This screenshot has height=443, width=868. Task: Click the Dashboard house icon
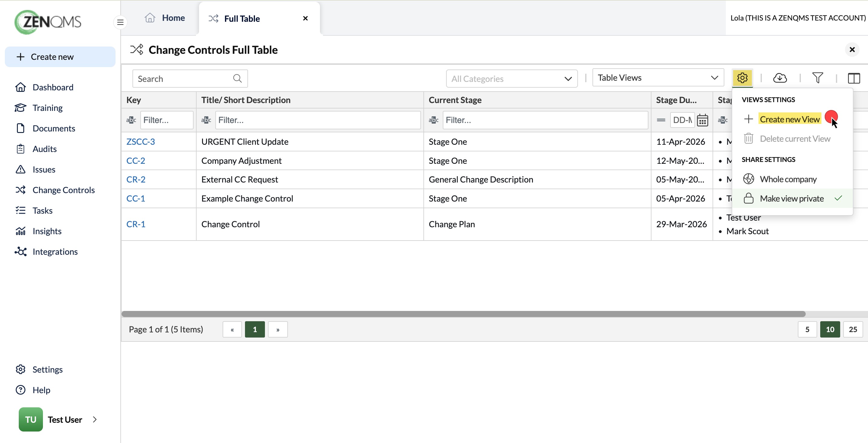click(x=21, y=87)
